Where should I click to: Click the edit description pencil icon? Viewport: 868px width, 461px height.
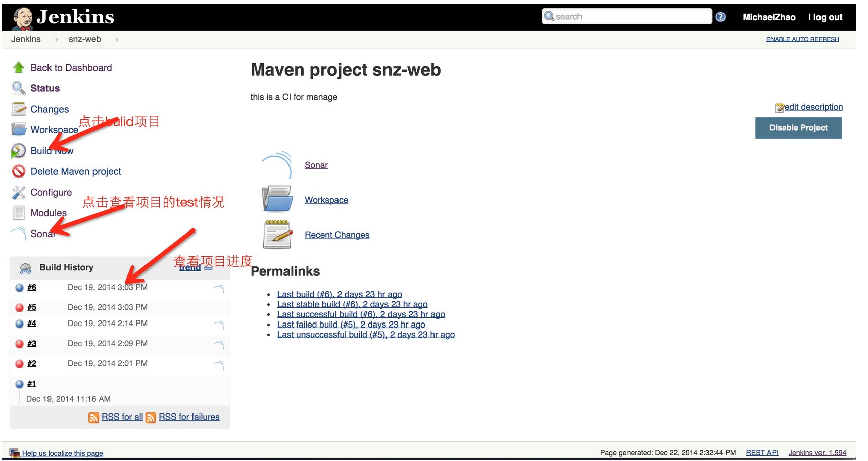click(780, 107)
